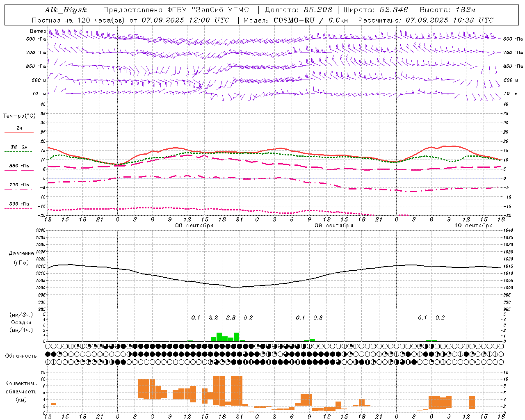Click the Высота: 182м value
Image resolution: width=525 pixels, height=420 pixels.
(x=447, y=10)
